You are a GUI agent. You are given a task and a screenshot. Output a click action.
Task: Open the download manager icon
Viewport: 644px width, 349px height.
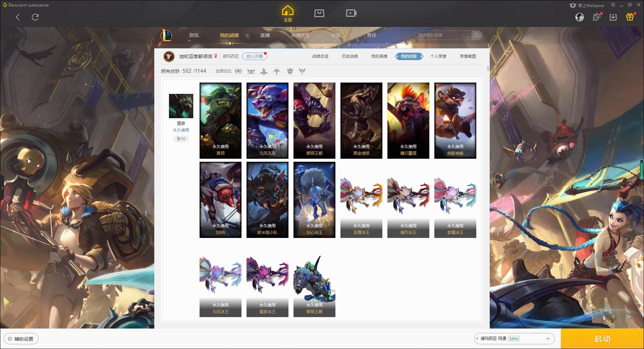point(613,17)
